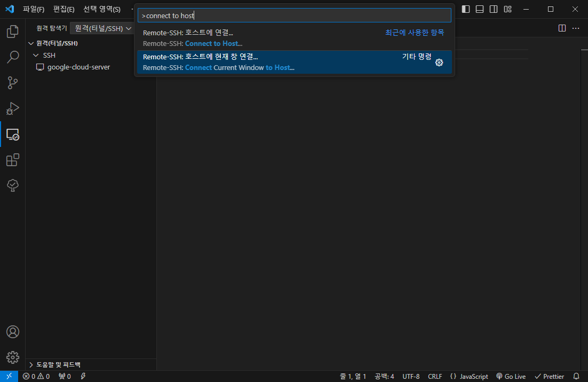The height and width of the screenshot is (382, 588).
Task: Open the 원격(터널/SSH) dropdown
Action: point(102,28)
